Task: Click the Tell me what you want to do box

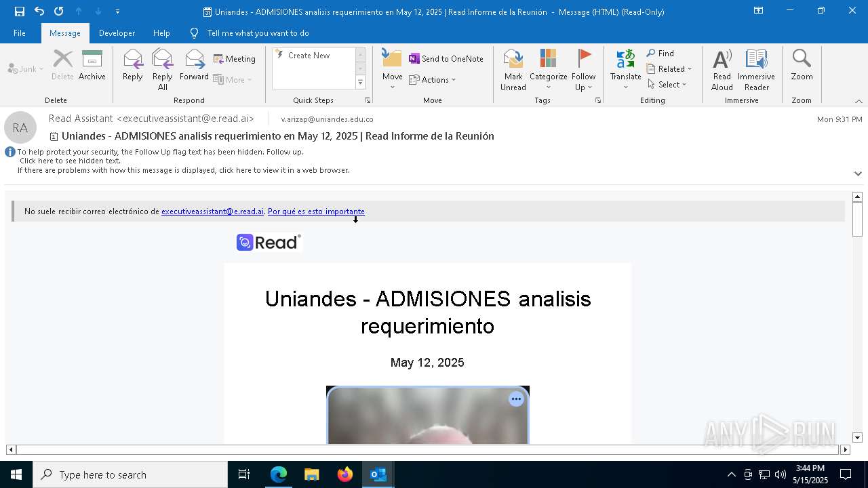Action: pyautogui.click(x=258, y=33)
